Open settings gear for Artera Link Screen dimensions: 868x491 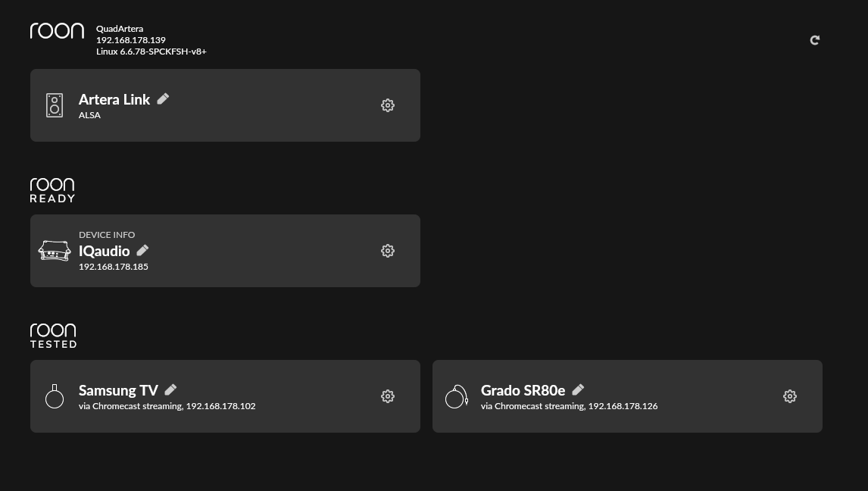click(388, 105)
